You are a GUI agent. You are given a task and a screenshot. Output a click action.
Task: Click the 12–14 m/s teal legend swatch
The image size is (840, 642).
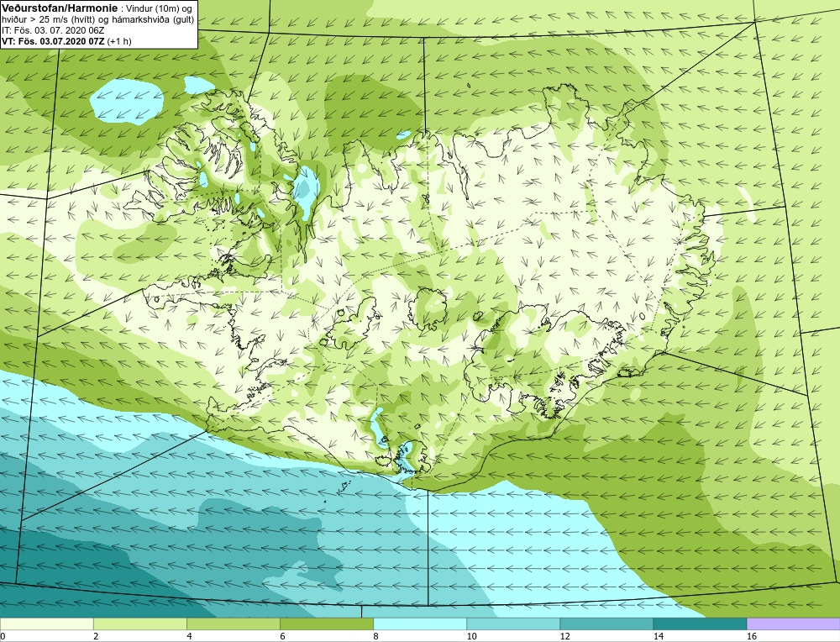point(606,624)
